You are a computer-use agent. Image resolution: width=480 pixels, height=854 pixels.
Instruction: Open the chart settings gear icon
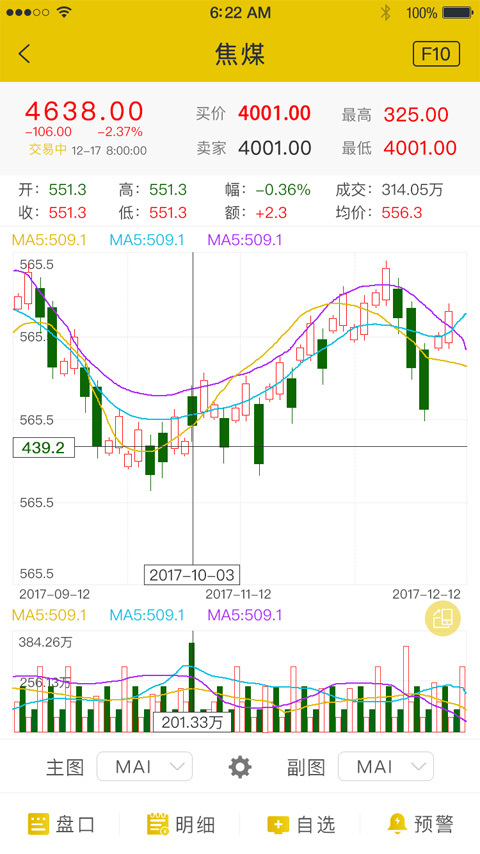click(240, 767)
